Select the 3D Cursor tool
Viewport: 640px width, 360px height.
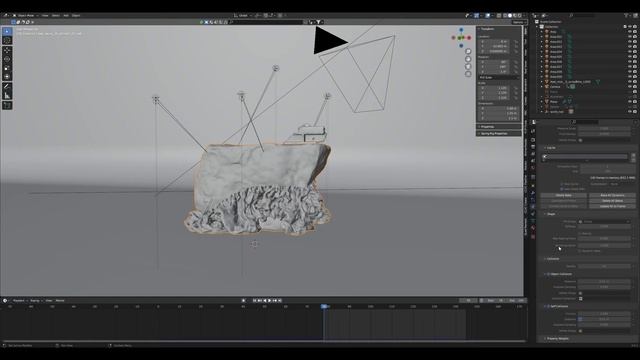(7, 40)
